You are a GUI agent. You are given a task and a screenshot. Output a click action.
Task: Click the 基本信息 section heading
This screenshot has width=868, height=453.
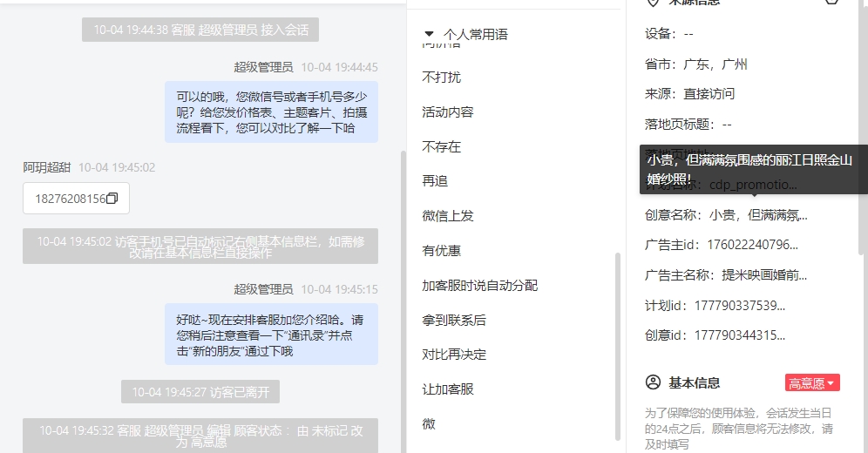click(695, 382)
